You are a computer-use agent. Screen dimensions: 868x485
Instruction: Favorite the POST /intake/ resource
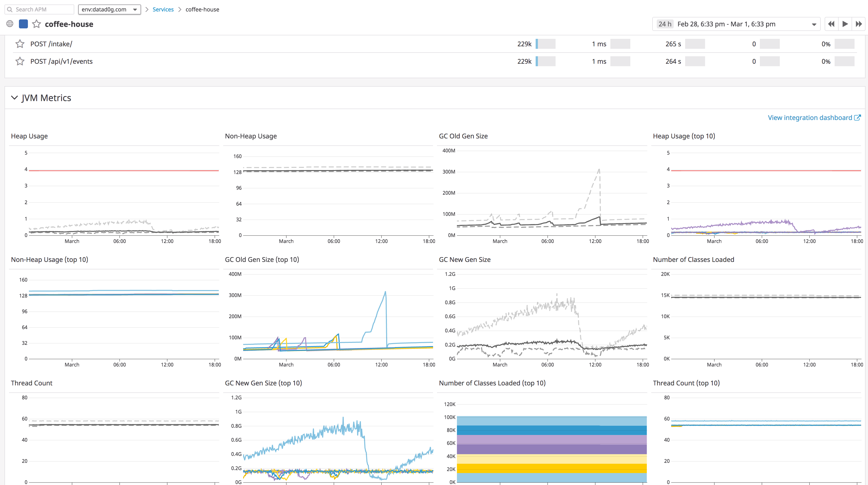pos(20,44)
